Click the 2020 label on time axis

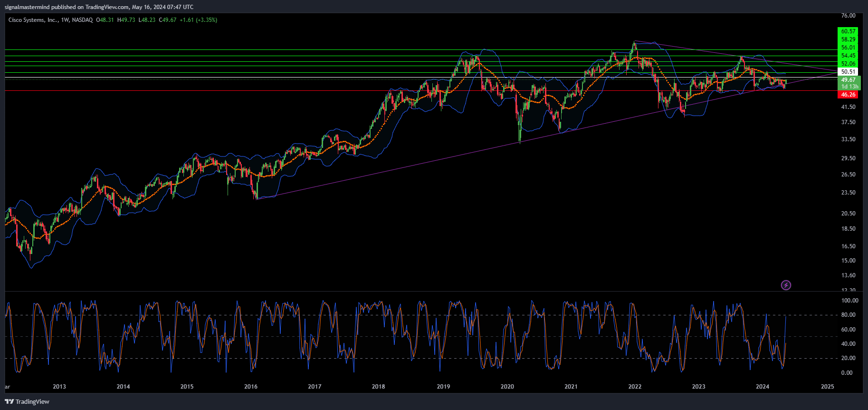[507, 387]
